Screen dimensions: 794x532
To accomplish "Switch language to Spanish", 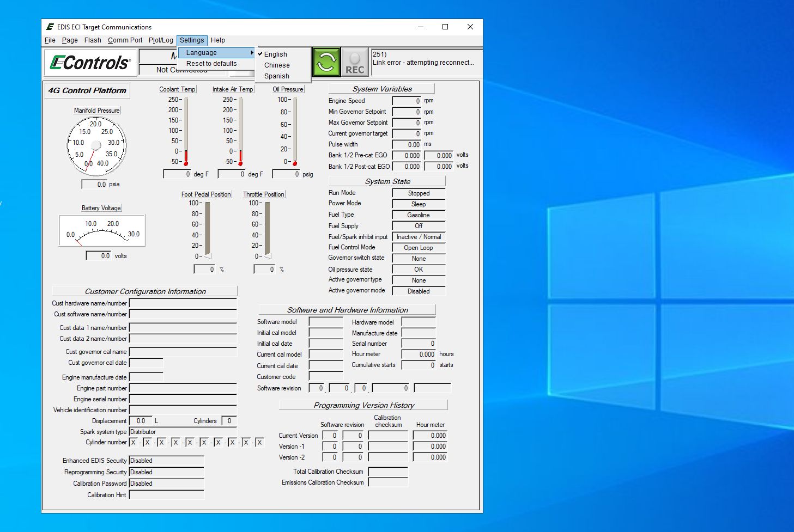I will point(277,76).
